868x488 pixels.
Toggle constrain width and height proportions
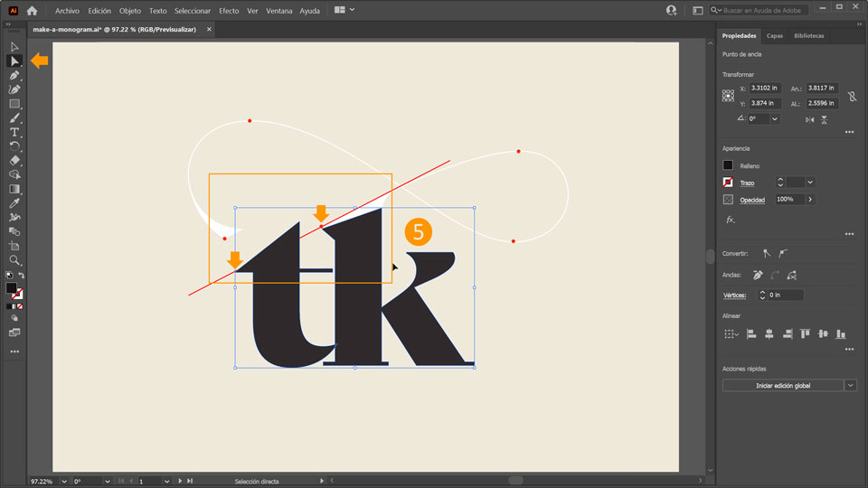(x=853, y=97)
